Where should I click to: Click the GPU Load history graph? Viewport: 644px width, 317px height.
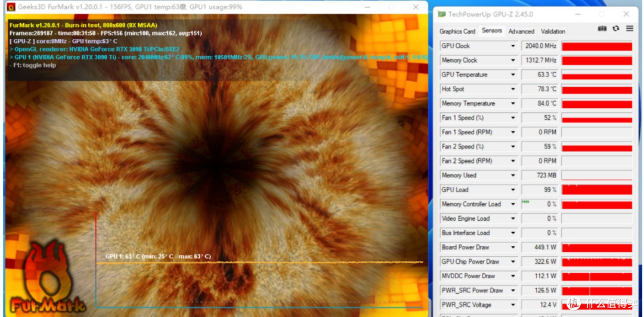(x=597, y=190)
